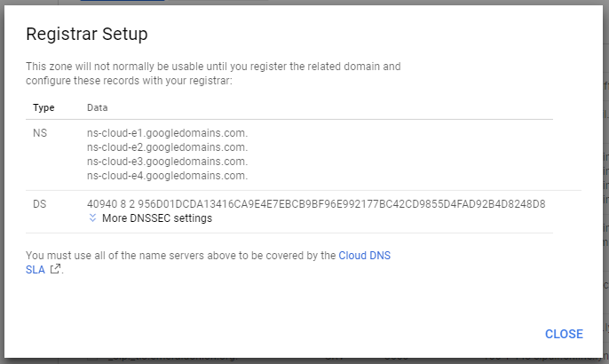Screen dimensions: 609x364
Task: Click the DS record type cell
Action: click(40, 204)
